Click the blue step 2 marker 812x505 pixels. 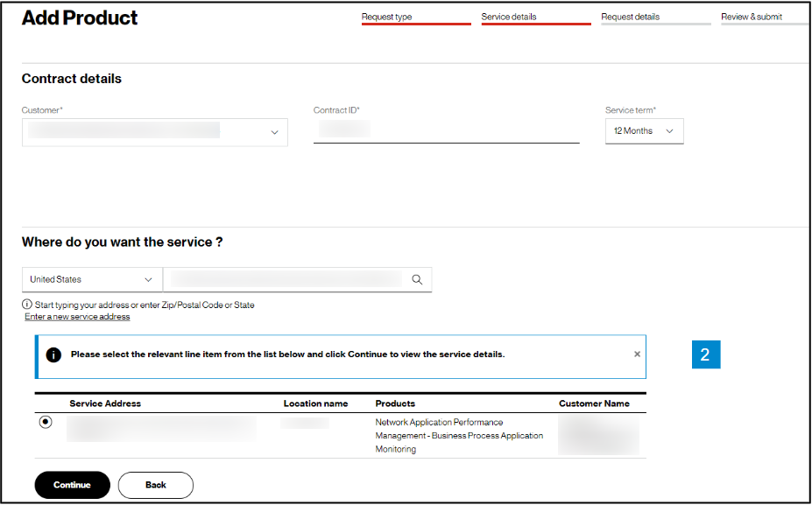[x=705, y=354]
